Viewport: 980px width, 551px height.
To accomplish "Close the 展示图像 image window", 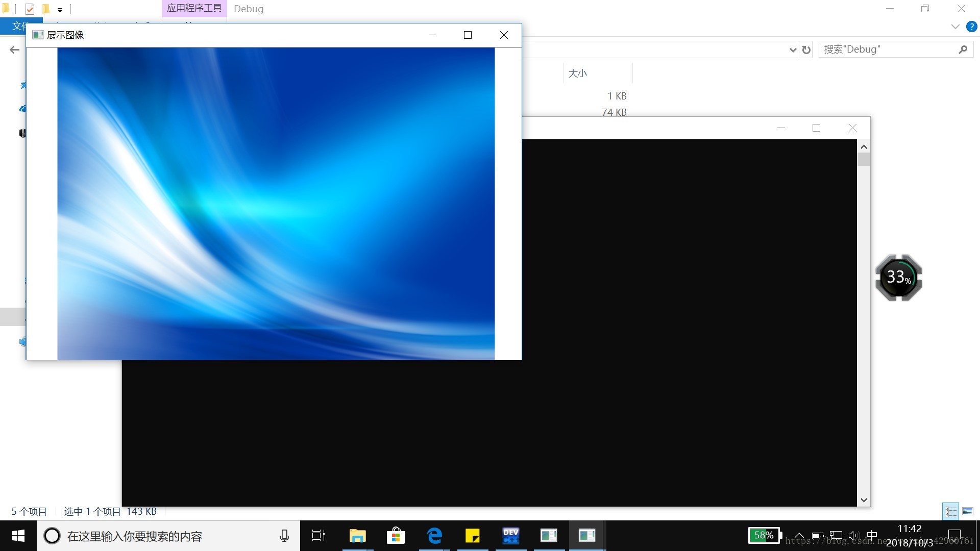I will (504, 35).
